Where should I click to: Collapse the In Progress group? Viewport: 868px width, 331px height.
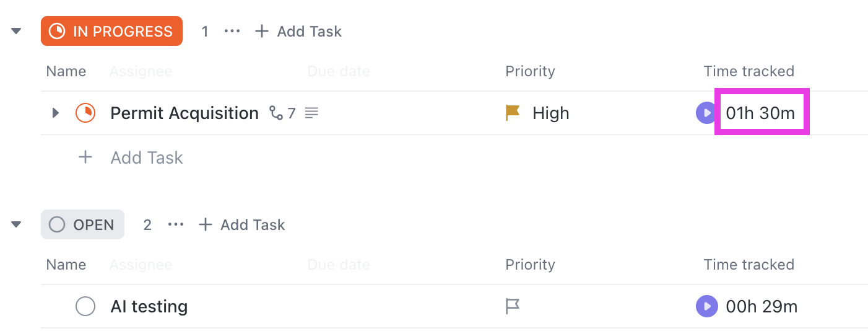17,31
